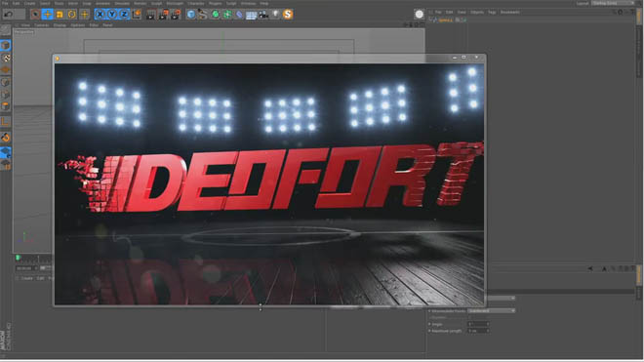Screen dimensions: 644x362
Task: Open the Tags menu in object manager
Action: click(x=492, y=13)
